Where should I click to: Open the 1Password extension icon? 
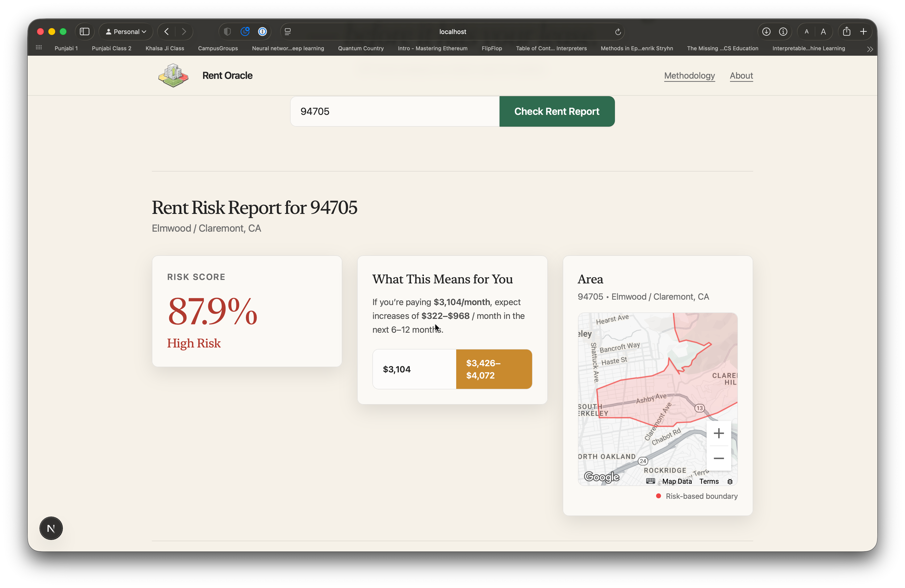coord(262,32)
